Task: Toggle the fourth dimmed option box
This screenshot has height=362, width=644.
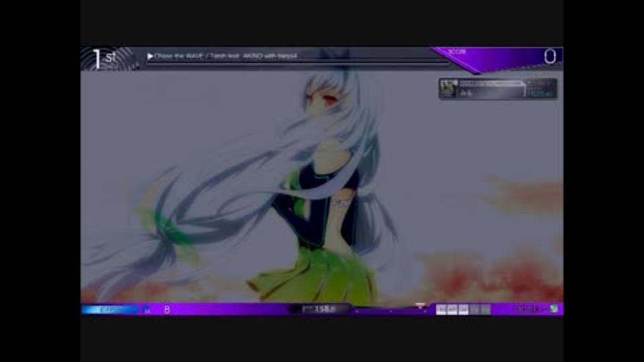Action: 474,310
